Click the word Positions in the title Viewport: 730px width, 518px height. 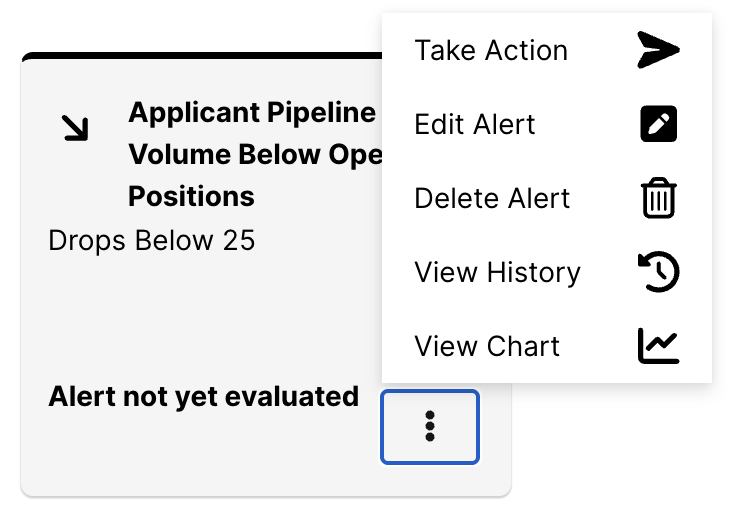tap(191, 196)
